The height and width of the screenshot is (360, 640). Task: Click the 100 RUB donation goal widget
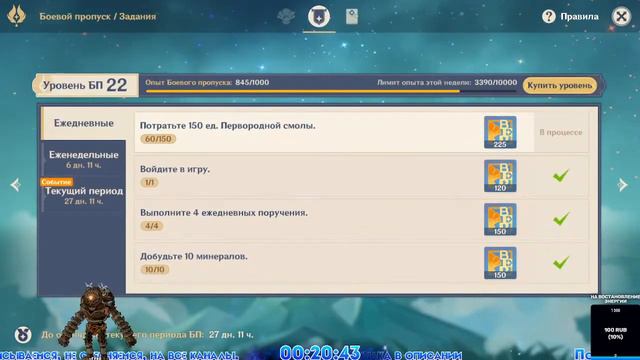point(615,331)
